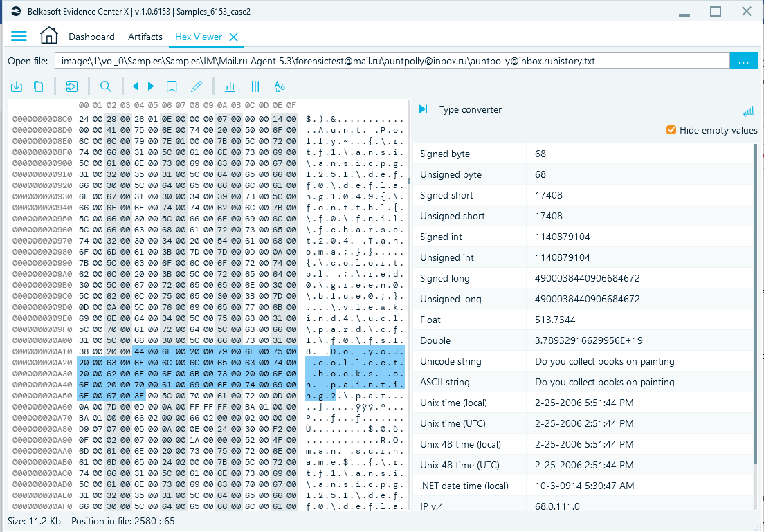Open the file browser via the ellipsis button
Screen dimensions: 764x532
click(x=743, y=61)
